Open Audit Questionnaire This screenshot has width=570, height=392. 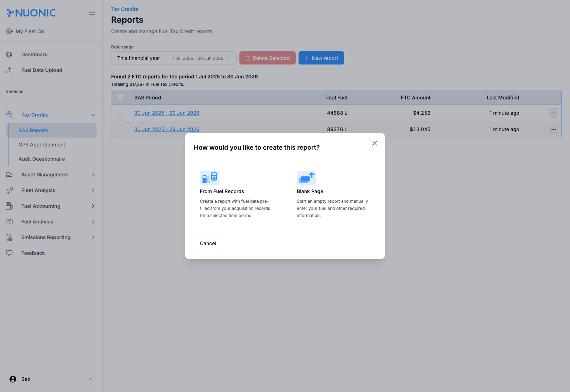(42, 159)
